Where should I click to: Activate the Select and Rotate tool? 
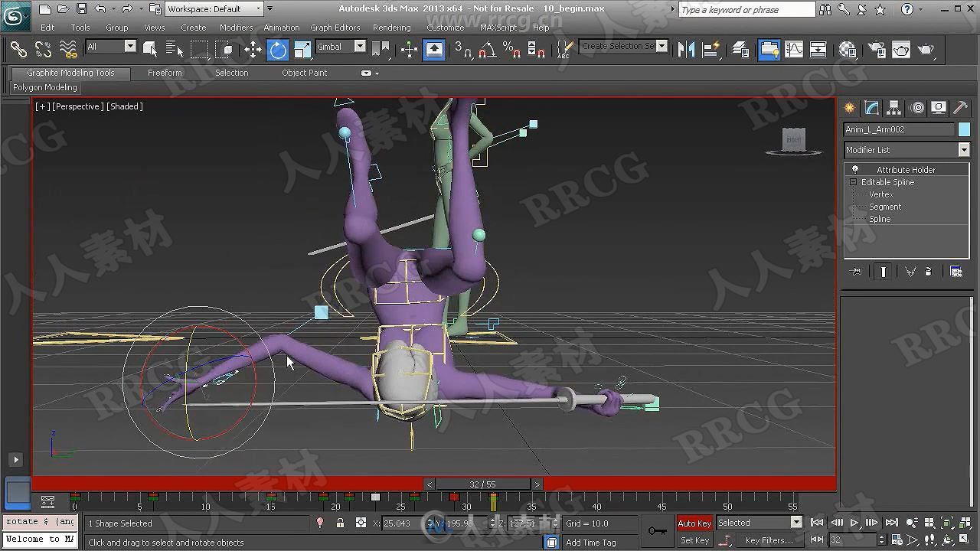pos(277,50)
